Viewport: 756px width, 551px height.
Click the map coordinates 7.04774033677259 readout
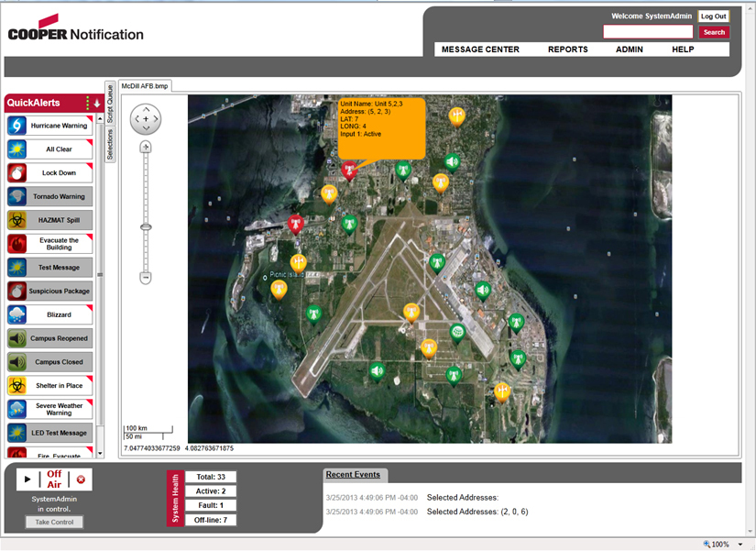[152, 448]
